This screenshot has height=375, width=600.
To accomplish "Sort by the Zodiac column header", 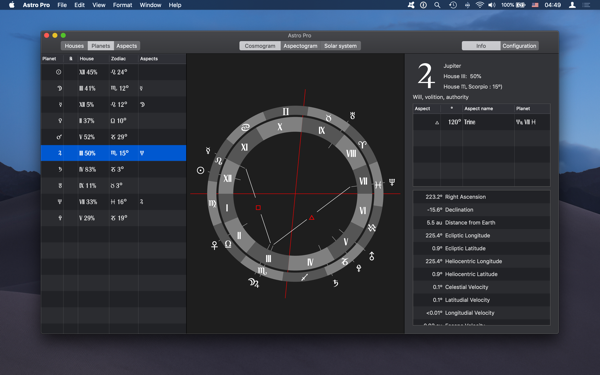I will (118, 59).
